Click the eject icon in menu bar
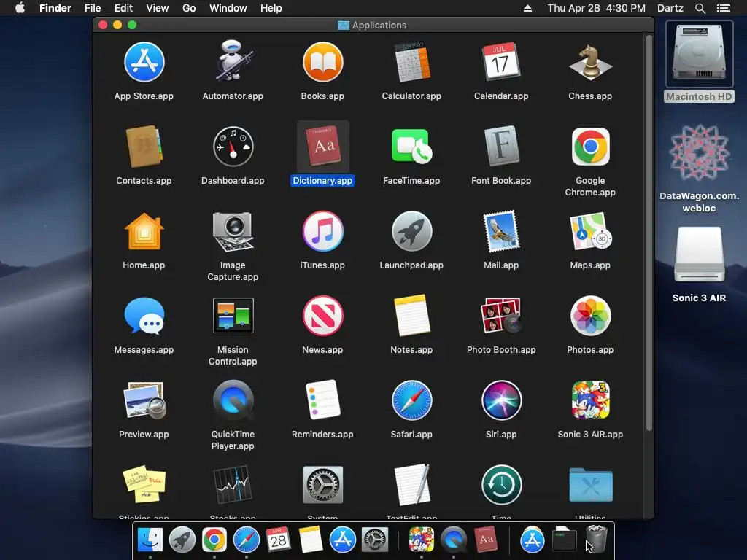This screenshot has width=747, height=560. click(527, 8)
